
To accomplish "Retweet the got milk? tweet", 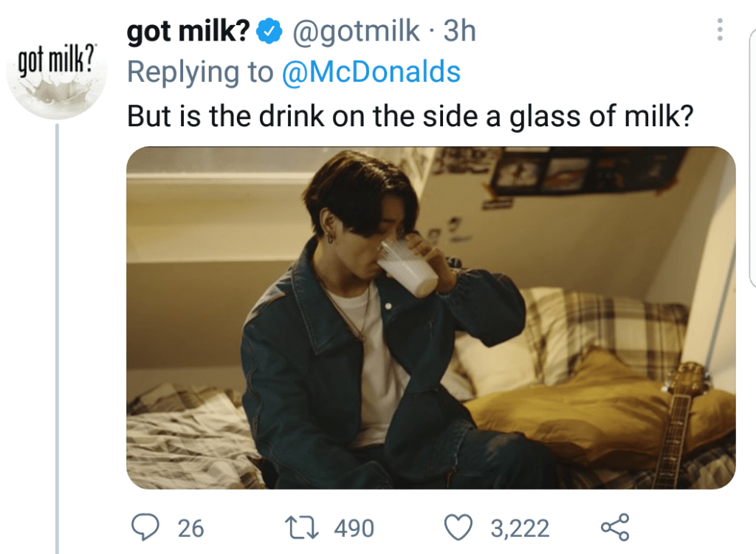I will (304, 527).
